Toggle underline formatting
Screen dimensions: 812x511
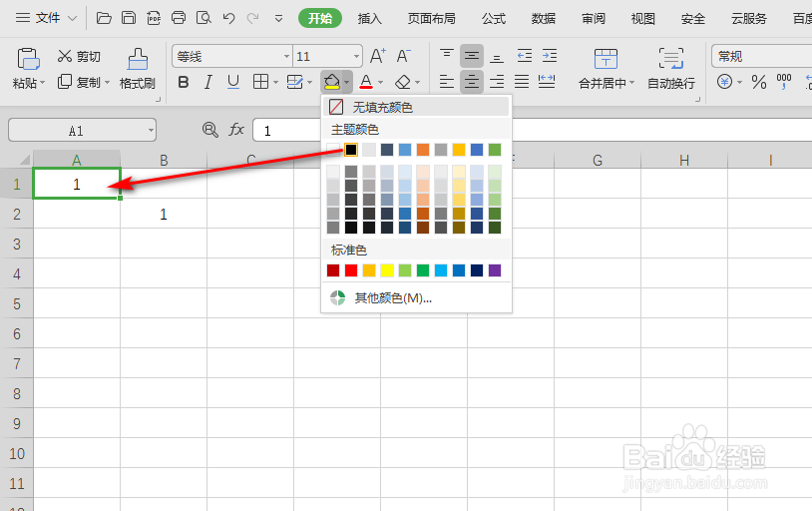(233, 82)
